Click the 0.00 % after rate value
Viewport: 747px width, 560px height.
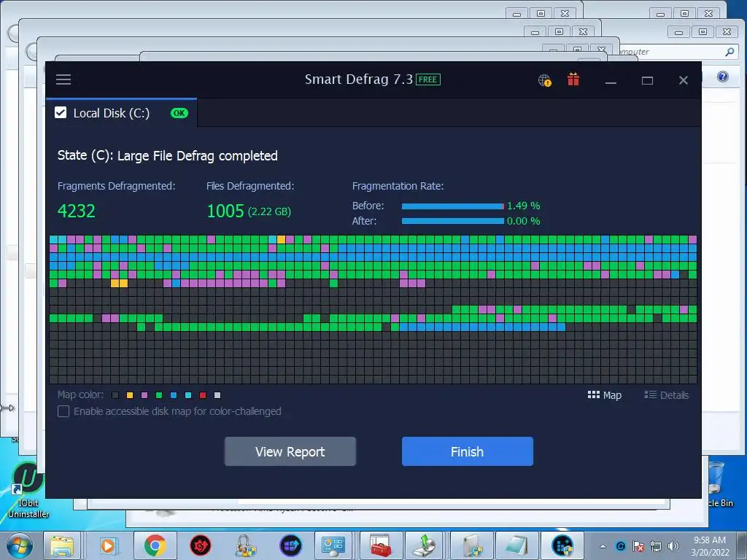coord(524,221)
